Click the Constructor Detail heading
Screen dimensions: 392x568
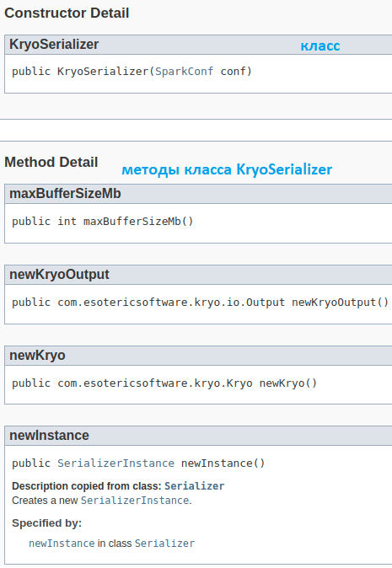click(x=67, y=13)
